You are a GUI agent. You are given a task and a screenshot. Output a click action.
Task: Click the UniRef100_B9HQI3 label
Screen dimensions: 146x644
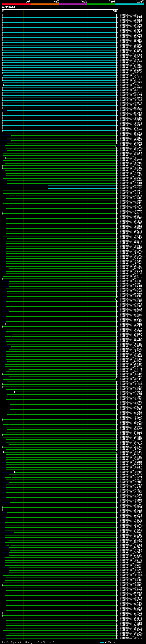(x=131, y=85)
